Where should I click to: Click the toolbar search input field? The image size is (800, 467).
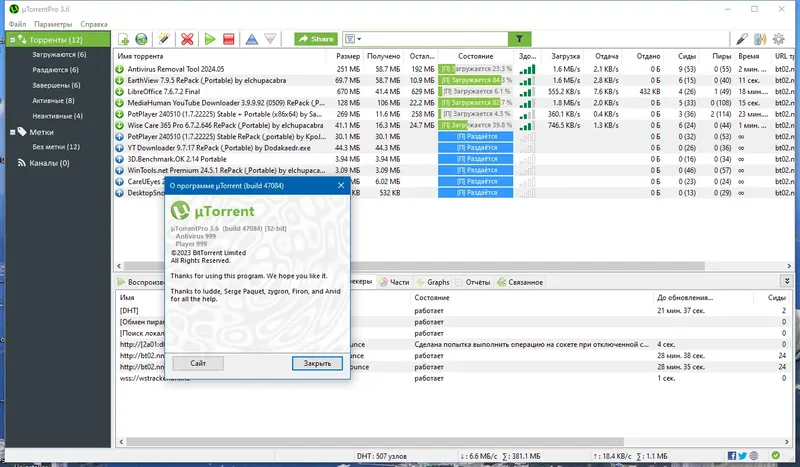(x=435, y=39)
